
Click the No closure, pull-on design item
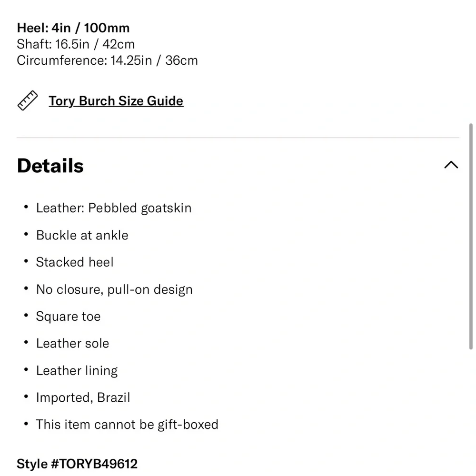114,289
